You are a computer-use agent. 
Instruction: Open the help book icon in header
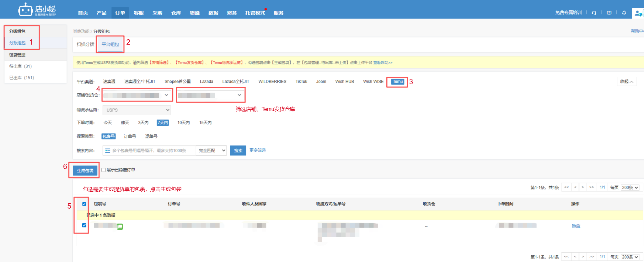(609, 13)
